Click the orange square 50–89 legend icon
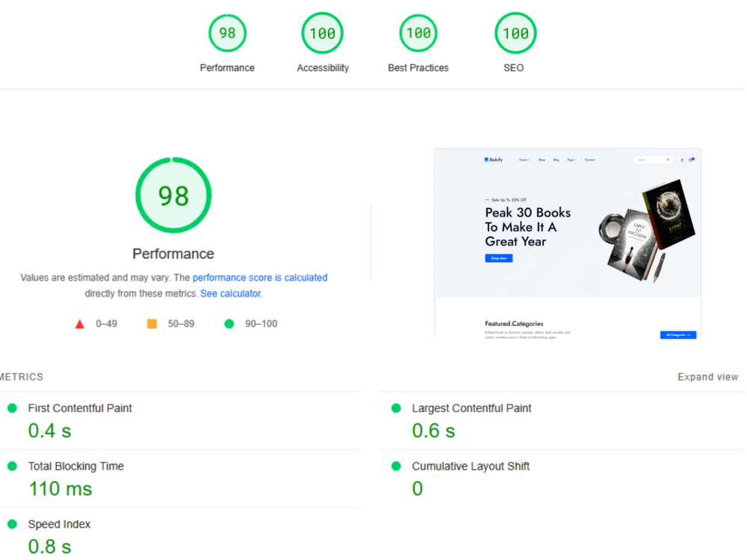The height and width of the screenshot is (560, 747). point(152,324)
